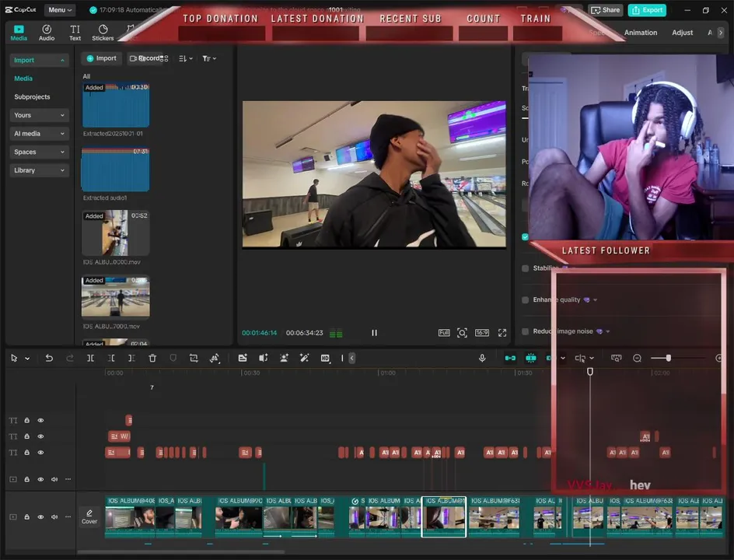
Task: Click the Full quality preview button
Action: click(444, 333)
